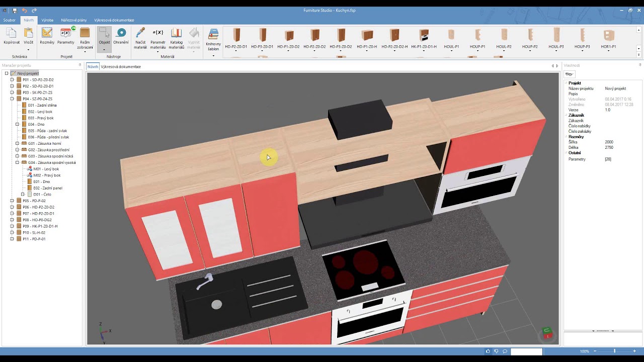Image resolution: width=644 pixels, height=362 pixels.
Task: Pin the Manažer projektu panel
Action: tap(80, 65)
